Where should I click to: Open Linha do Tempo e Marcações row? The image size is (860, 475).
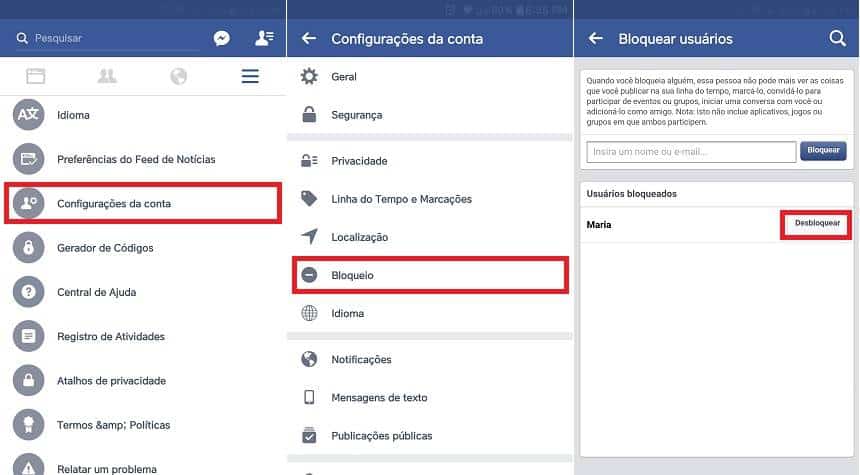coord(430,199)
